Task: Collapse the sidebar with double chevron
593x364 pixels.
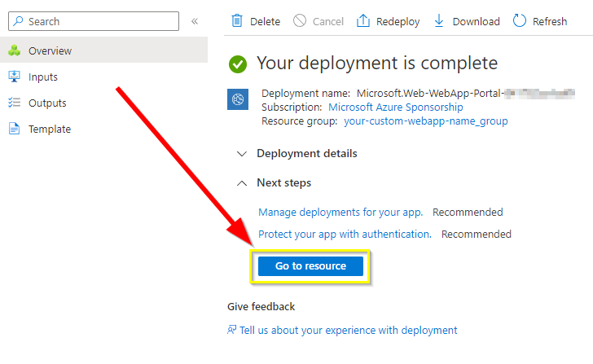Action: (195, 21)
